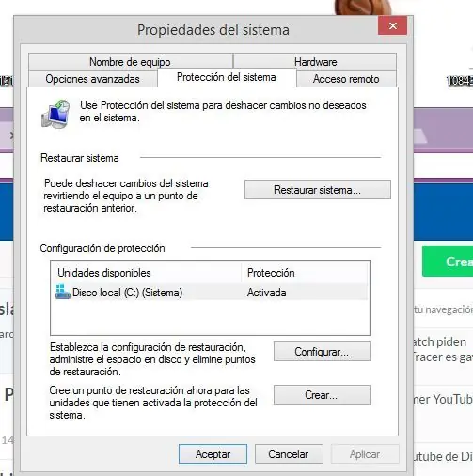473x476 pixels.
Task: Click the Restaurar sistema... button
Action: coord(318,190)
